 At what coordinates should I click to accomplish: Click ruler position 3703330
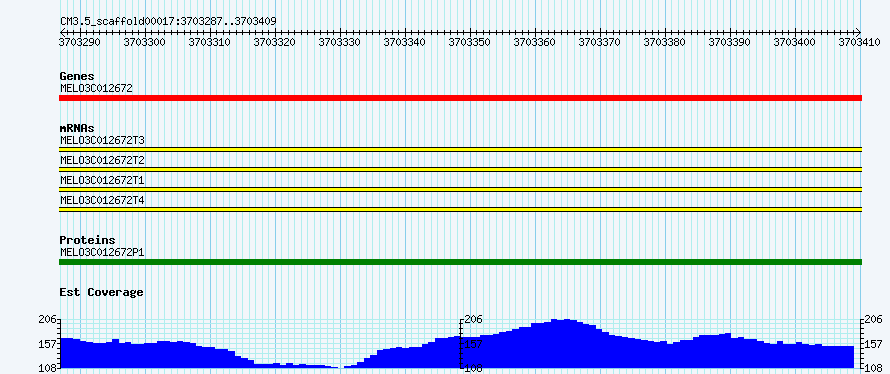(339, 42)
